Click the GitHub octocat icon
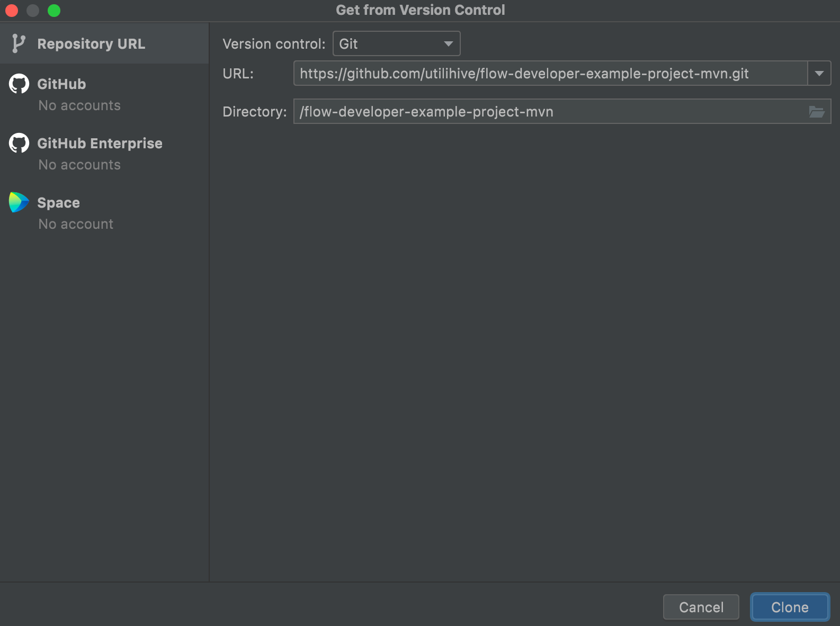This screenshot has width=840, height=626. click(x=19, y=84)
